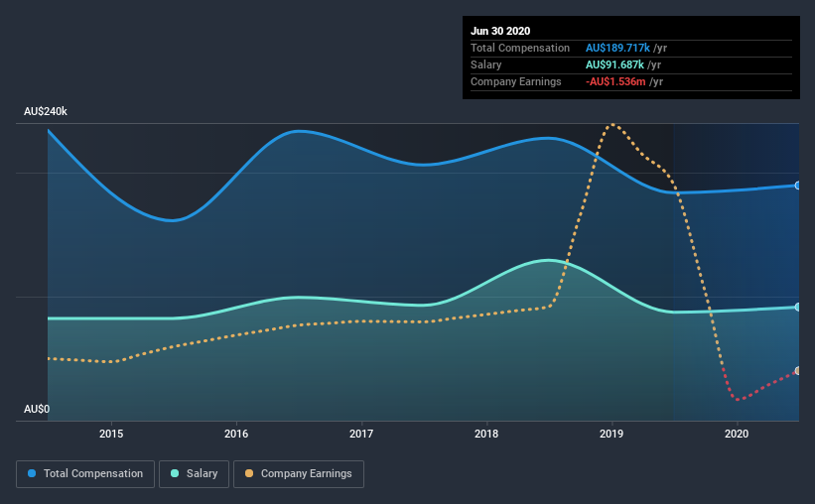The image size is (815, 504).
Task: Click the Total Compensation endpoint marker at 2020
Action: click(x=798, y=186)
